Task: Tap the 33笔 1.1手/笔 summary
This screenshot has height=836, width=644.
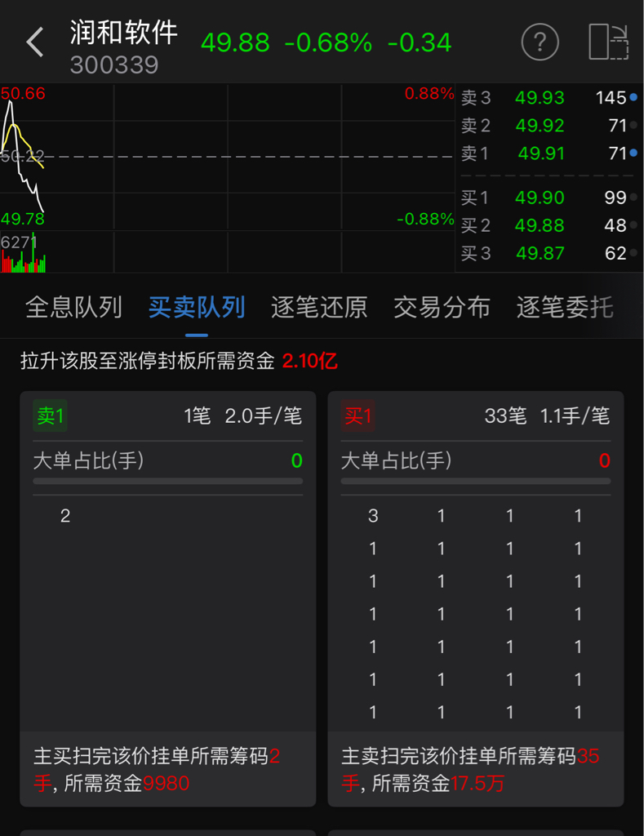Action: coord(547,416)
